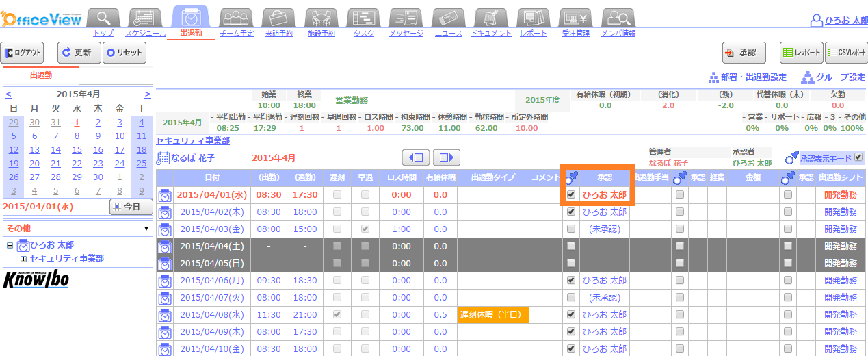Collapse the ひろお 太郎 tree node
868x356 pixels.
point(10,245)
